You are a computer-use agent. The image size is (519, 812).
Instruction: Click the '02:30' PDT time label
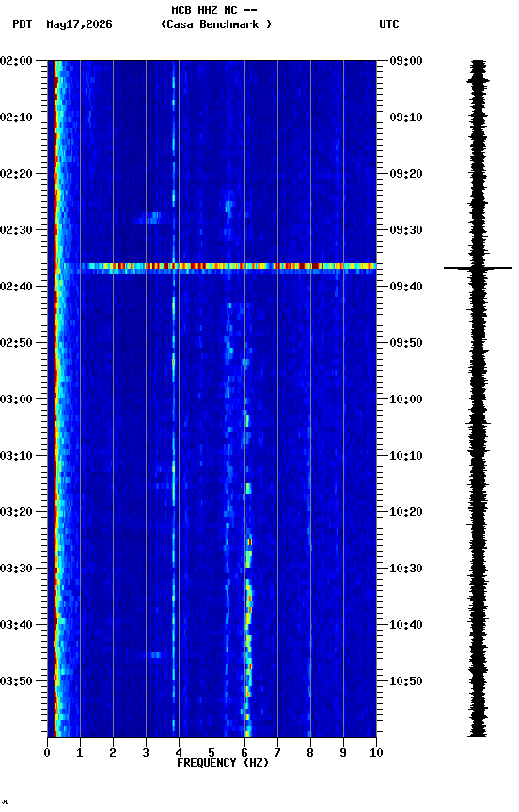[x=16, y=230]
